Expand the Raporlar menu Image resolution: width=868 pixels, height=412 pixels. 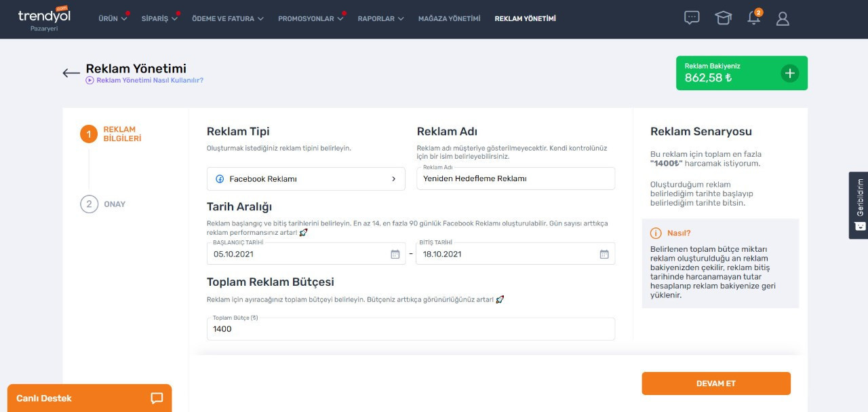click(380, 19)
